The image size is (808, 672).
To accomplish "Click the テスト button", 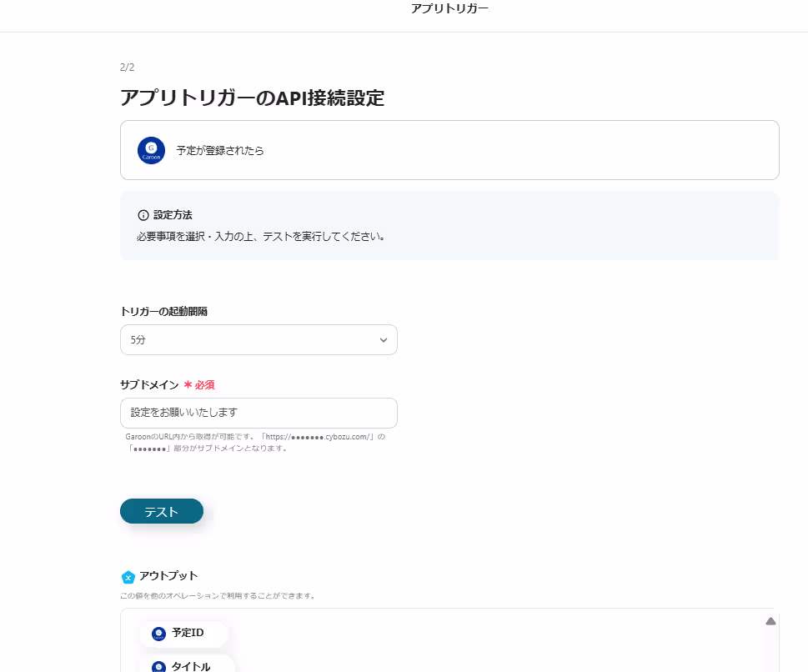I will [x=162, y=511].
